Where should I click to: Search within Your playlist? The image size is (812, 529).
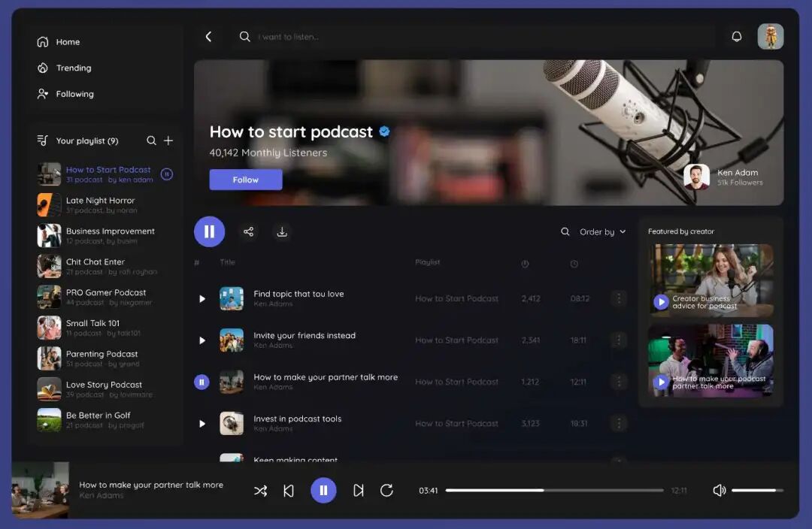pos(151,141)
